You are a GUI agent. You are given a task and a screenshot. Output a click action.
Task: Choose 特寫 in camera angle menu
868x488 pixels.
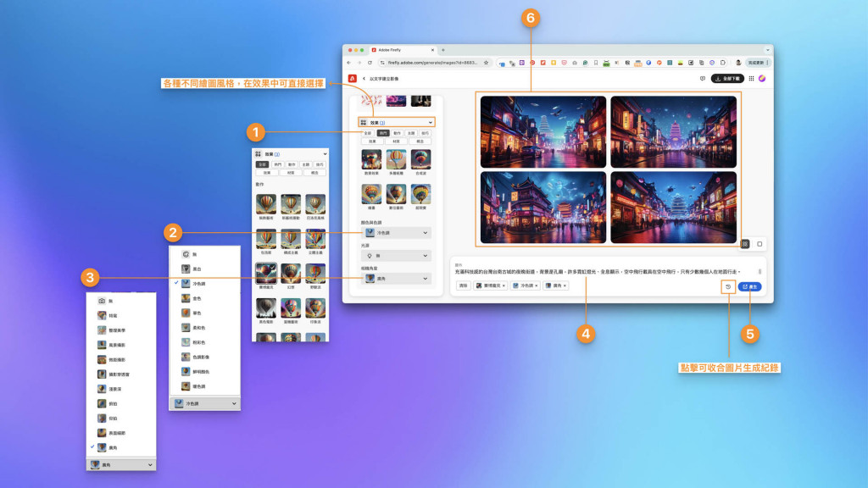120,315
